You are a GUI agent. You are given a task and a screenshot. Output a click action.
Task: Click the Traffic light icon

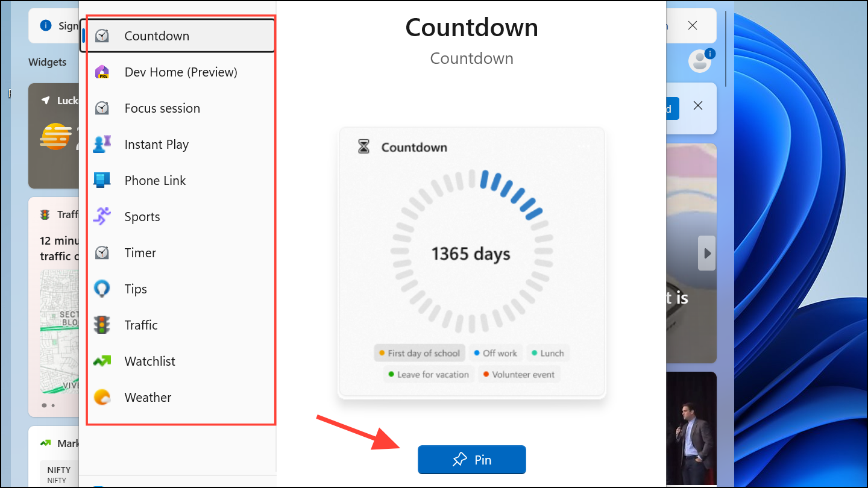(102, 325)
